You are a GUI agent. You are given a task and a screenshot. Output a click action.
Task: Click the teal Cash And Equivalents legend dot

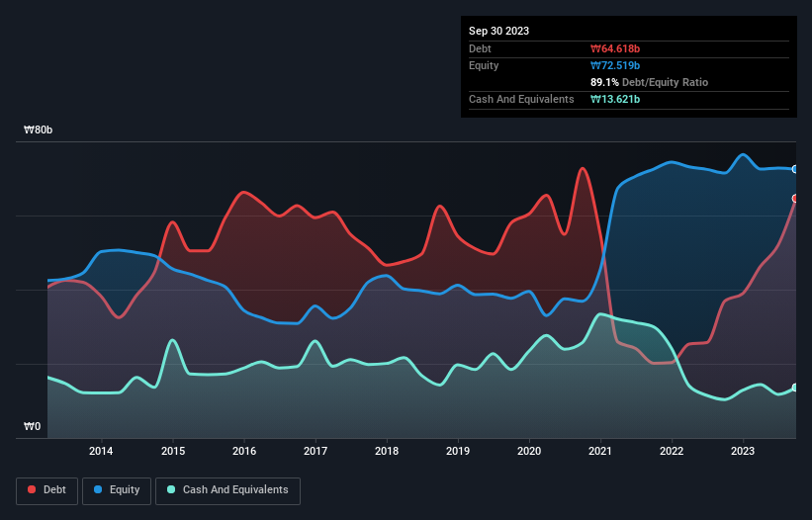click(x=171, y=489)
